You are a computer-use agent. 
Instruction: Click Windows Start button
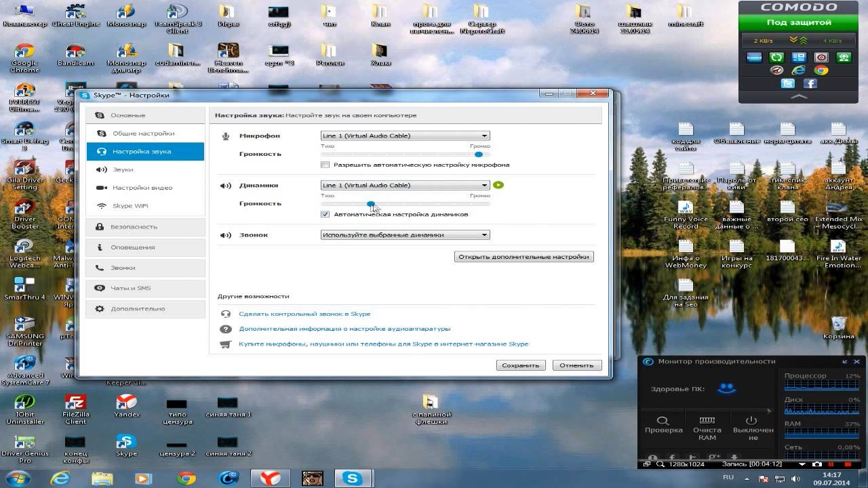[x=19, y=479]
